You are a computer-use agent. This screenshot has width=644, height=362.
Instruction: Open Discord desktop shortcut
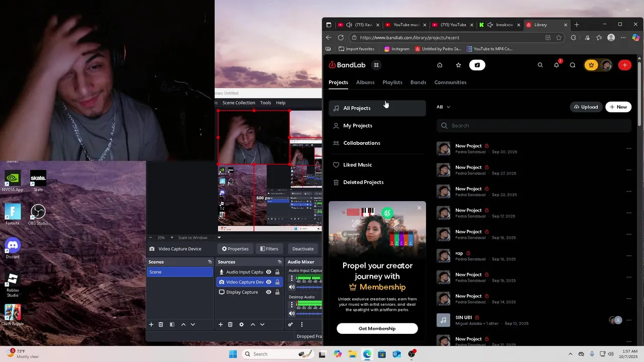pyautogui.click(x=13, y=248)
